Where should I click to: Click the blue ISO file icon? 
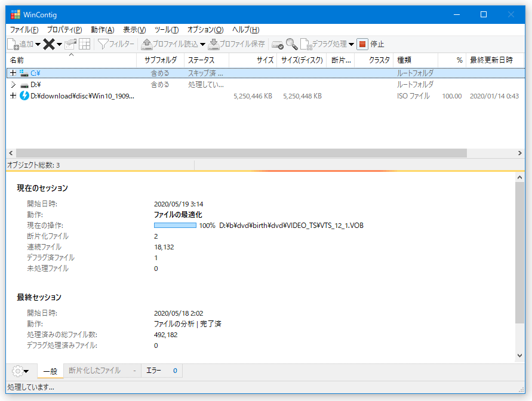24,96
